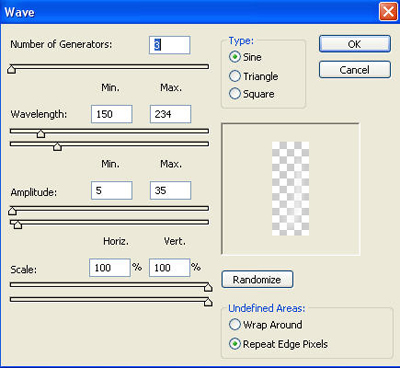Image resolution: width=400 pixels, height=368 pixels.
Task: Click the OK button
Action: coord(355,44)
